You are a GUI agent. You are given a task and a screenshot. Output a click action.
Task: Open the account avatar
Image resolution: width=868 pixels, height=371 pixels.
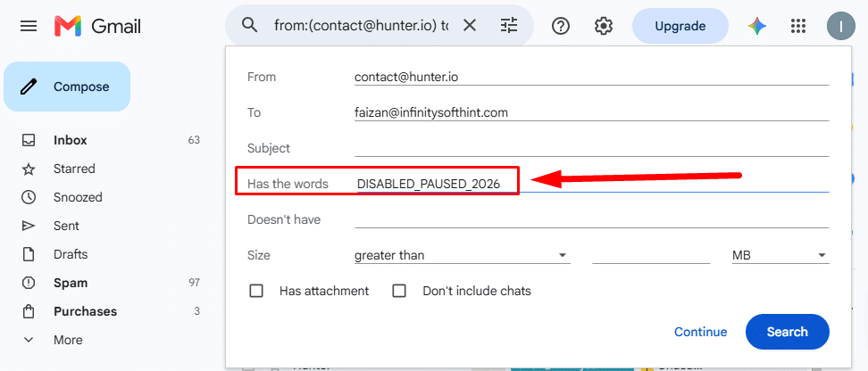[x=841, y=26]
